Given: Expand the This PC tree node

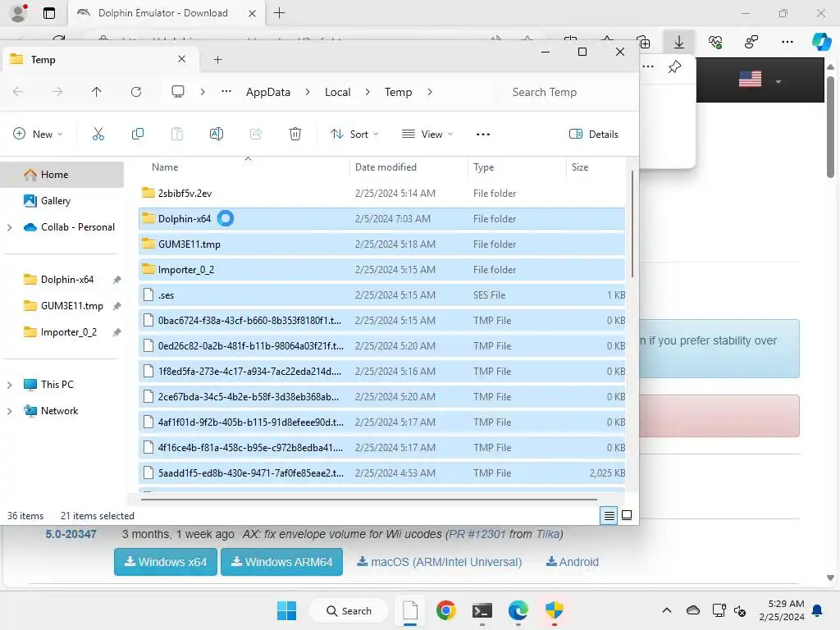Looking at the screenshot, I should click(x=9, y=385).
